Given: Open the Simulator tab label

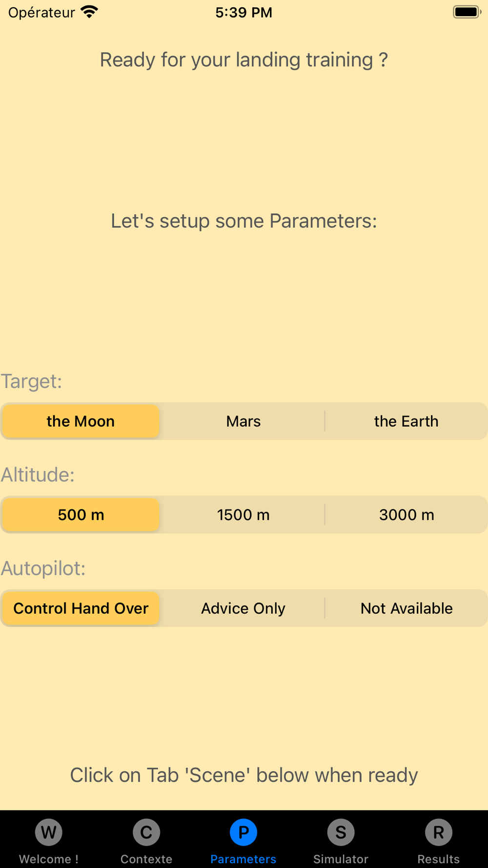Looking at the screenshot, I should [341, 859].
